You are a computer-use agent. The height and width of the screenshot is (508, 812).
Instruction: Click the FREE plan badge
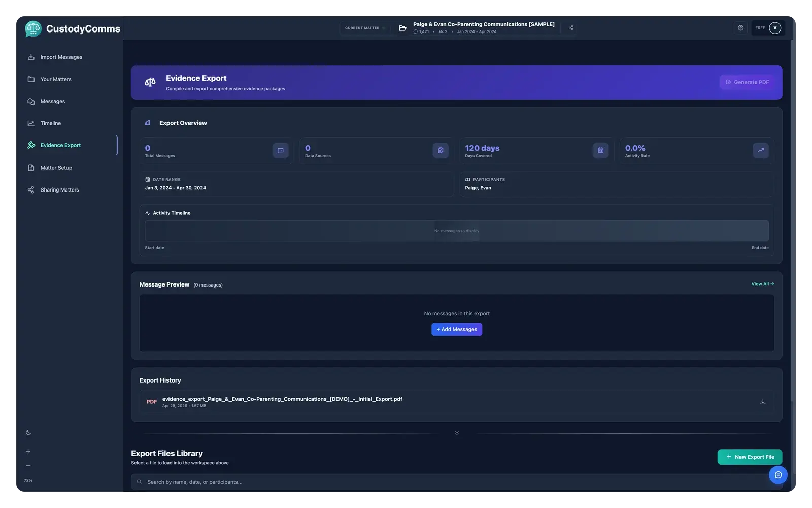point(760,28)
